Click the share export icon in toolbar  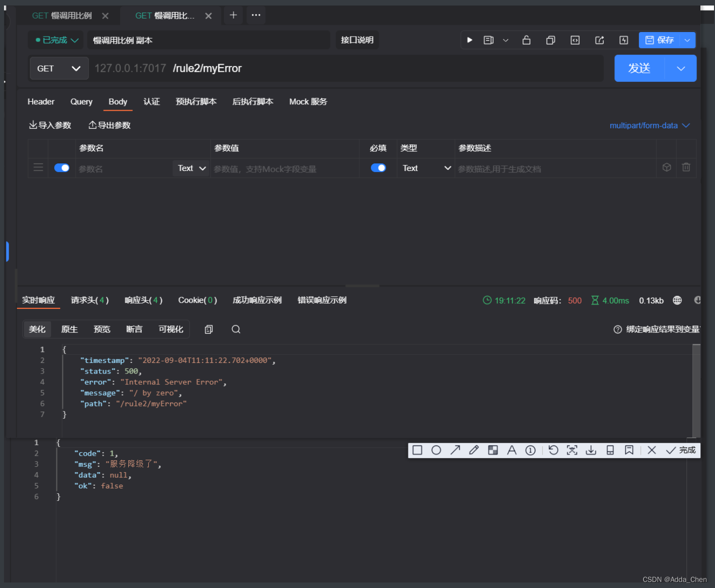coord(600,40)
